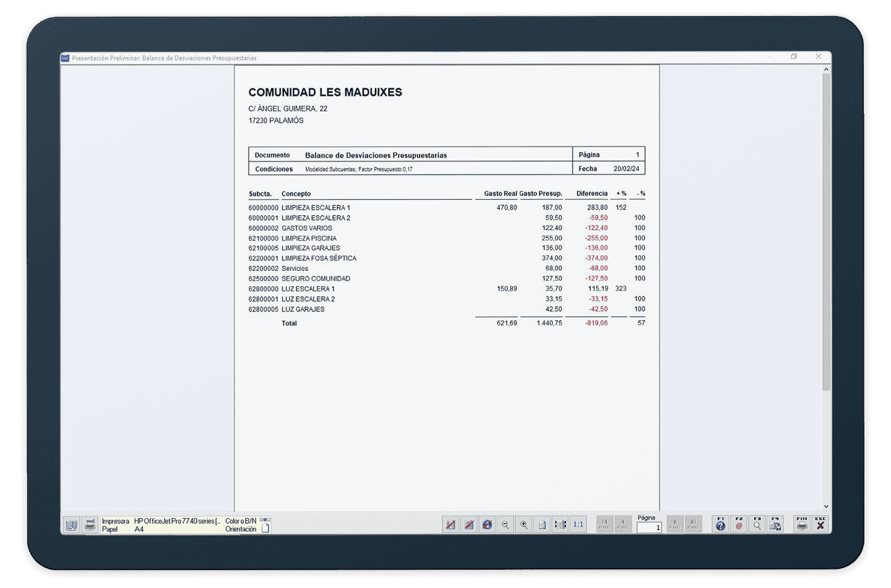
Task: Click the zoom out magnifier icon
Action: 506,524
